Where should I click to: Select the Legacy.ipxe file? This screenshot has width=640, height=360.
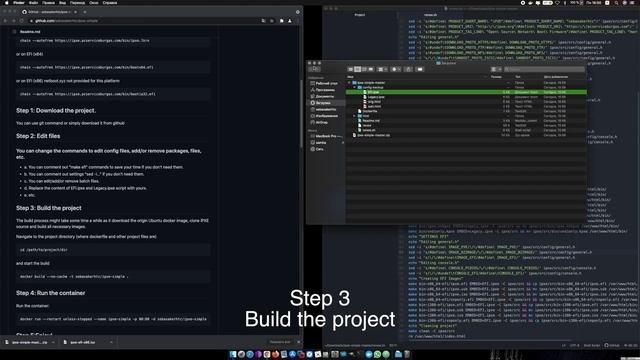376,97
